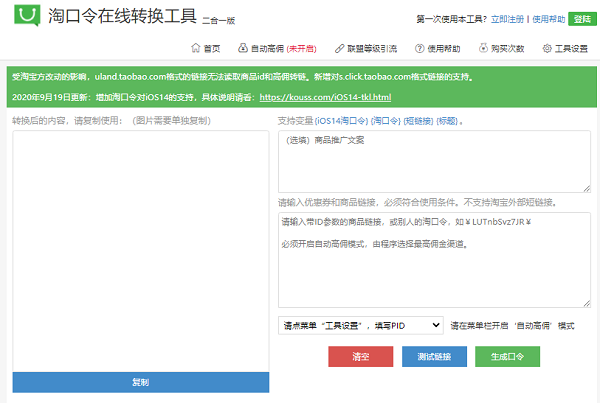Click the 请输入优惠券和商品链接 hint text
Viewport: 600px width, 403px height.
[417, 202]
